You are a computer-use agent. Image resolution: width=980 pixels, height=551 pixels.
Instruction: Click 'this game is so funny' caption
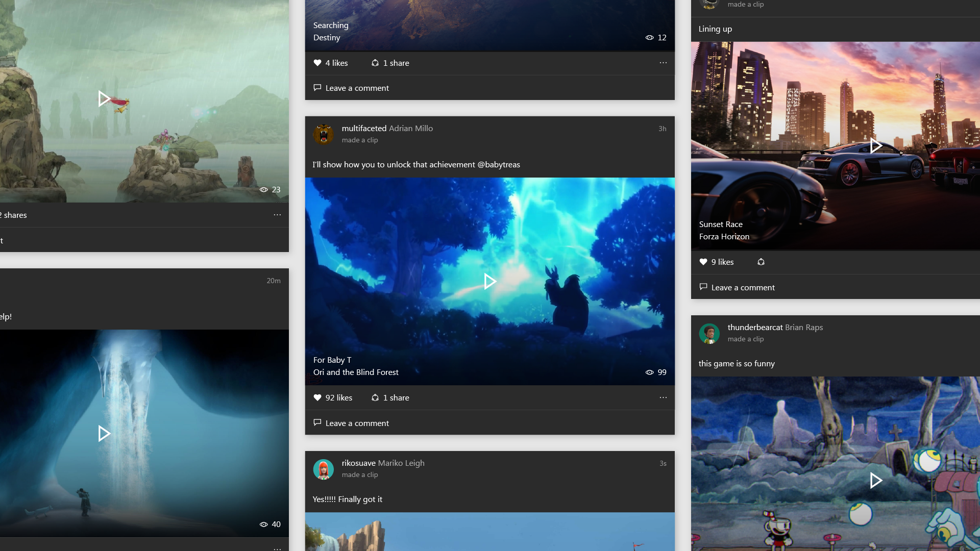pyautogui.click(x=737, y=363)
